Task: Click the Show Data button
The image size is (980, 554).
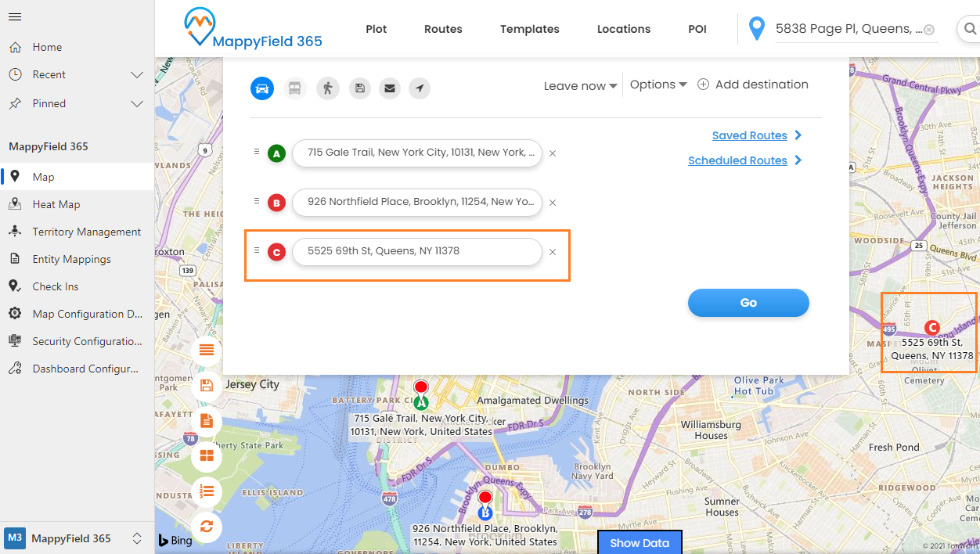Action: tap(640, 542)
